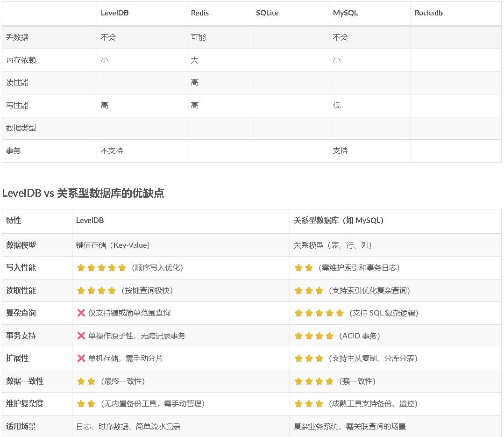Click 小 in MySQL 内存依赖 cell

click(336, 60)
